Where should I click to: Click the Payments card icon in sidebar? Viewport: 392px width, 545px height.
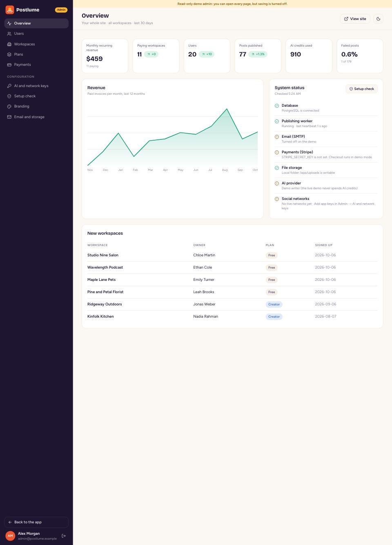(9, 65)
